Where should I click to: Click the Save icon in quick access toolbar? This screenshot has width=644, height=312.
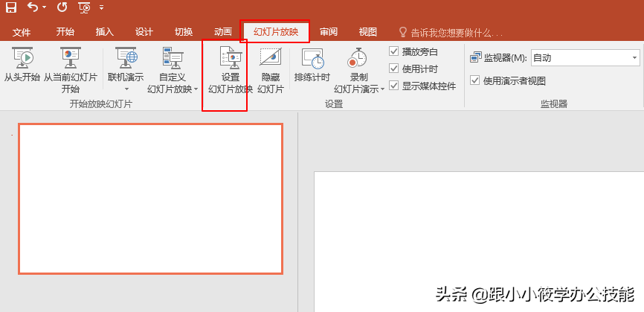[10, 7]
